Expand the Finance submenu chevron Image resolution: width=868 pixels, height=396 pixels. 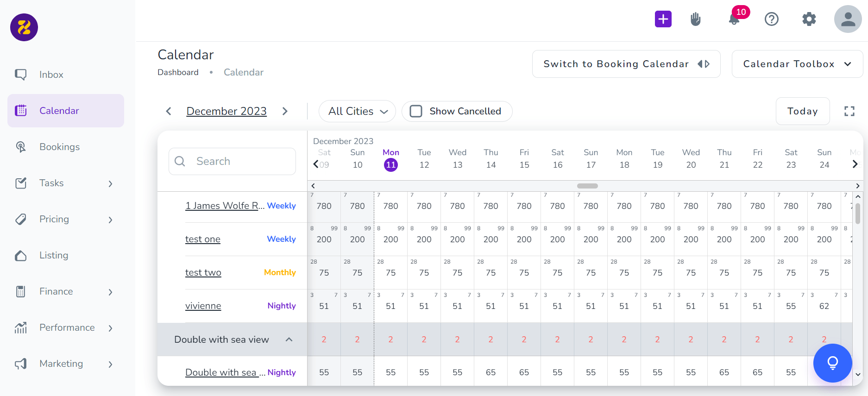click(x=110, y=292)
